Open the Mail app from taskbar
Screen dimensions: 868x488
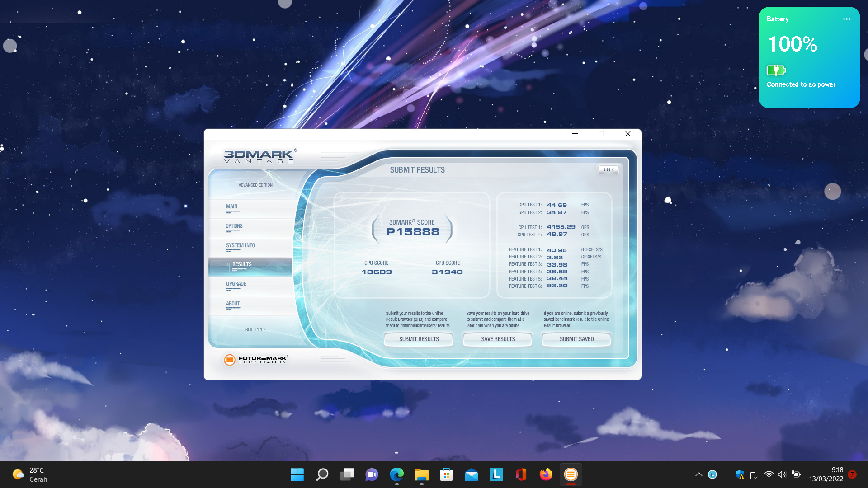471,474
